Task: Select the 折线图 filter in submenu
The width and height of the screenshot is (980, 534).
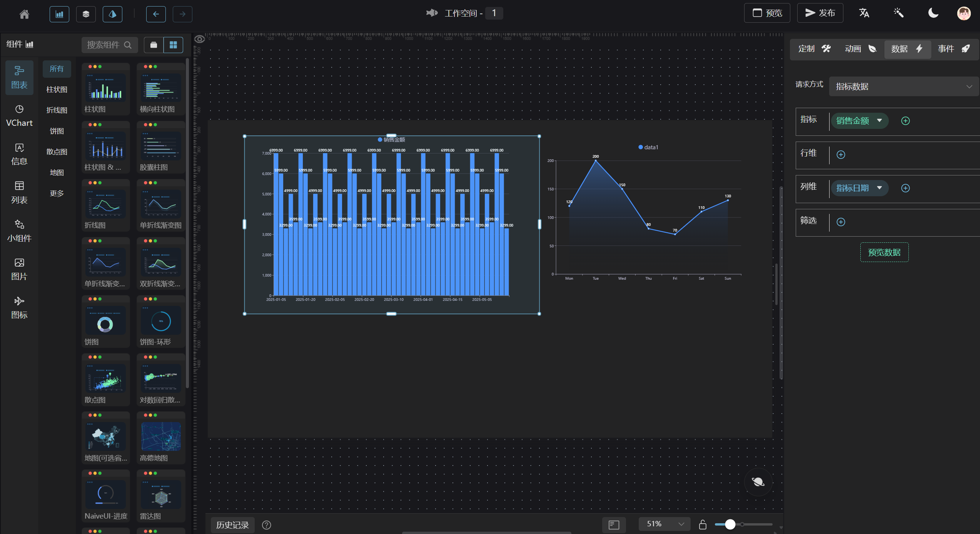Action: pyautogui.click(x=57, y=110)
